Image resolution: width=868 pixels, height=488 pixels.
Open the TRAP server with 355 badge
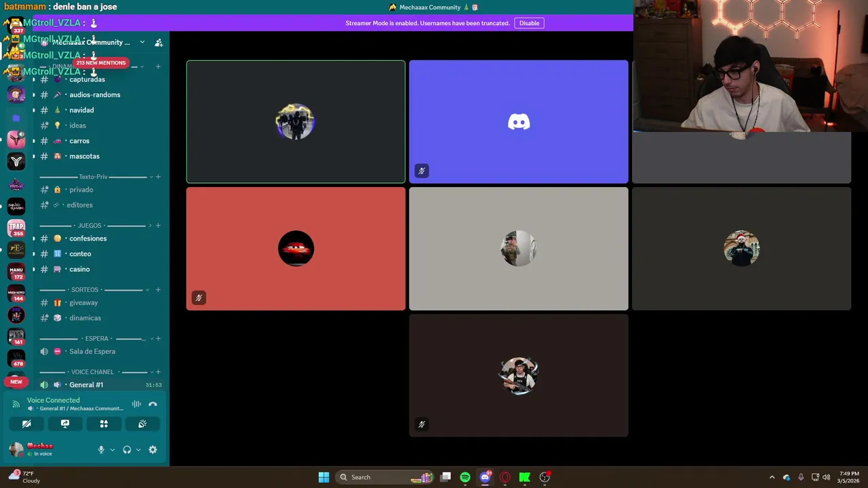(x=16, y=228)
